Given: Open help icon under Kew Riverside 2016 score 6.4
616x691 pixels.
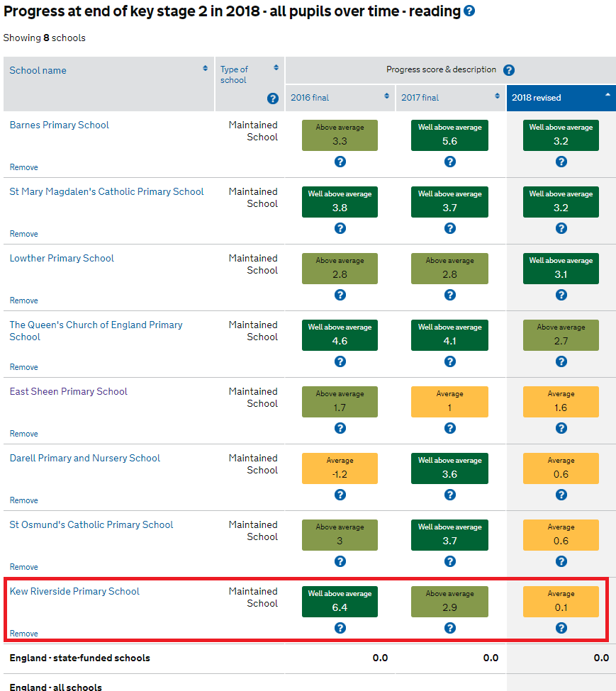Looking at the screenshot, I should (x=340, y=628).
